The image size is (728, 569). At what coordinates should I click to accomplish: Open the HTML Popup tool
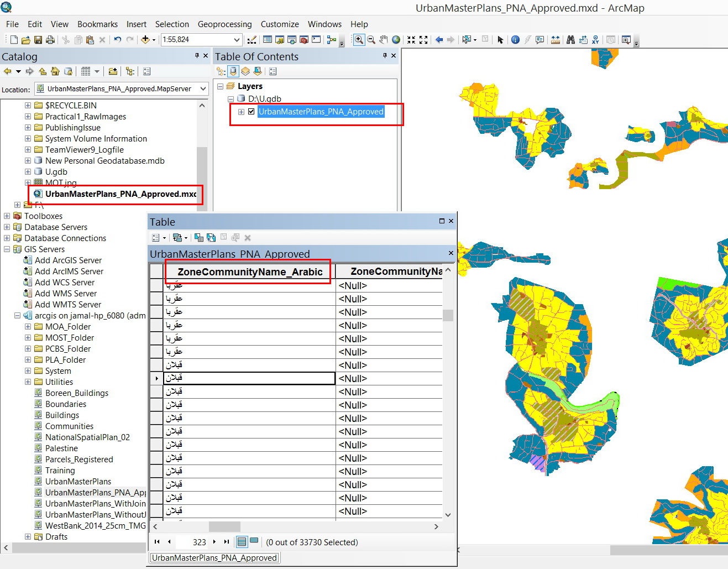point(540,40)
